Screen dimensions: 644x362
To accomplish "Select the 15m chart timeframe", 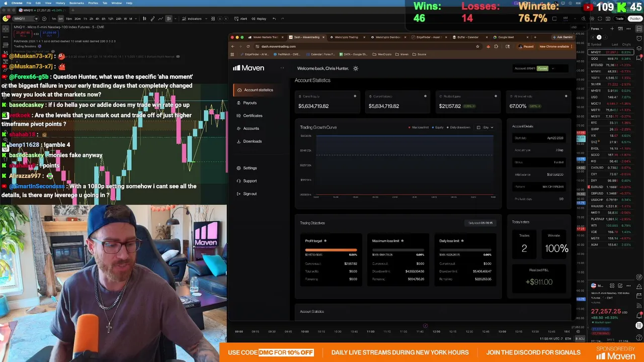I will click(68, 19).
